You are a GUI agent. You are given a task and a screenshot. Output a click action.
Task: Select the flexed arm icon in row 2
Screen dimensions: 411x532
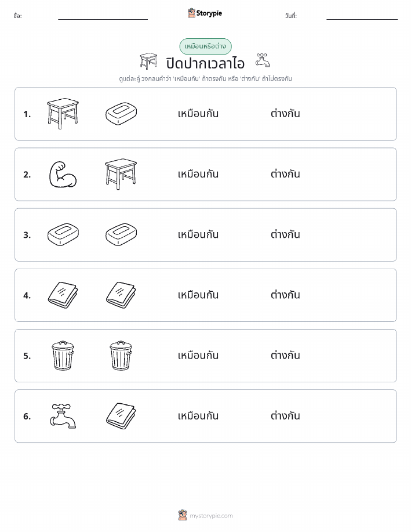point(63,175)
